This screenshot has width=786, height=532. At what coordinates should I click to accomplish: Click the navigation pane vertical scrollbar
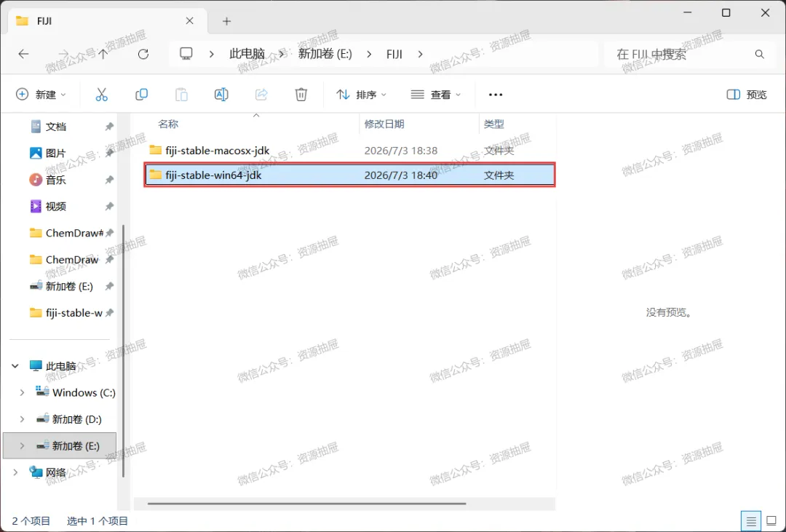(x=123, y=351)
